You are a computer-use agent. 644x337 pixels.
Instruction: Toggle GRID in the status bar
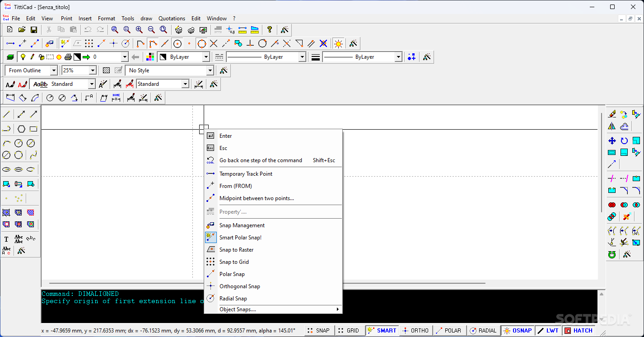(x=349, y=331)
